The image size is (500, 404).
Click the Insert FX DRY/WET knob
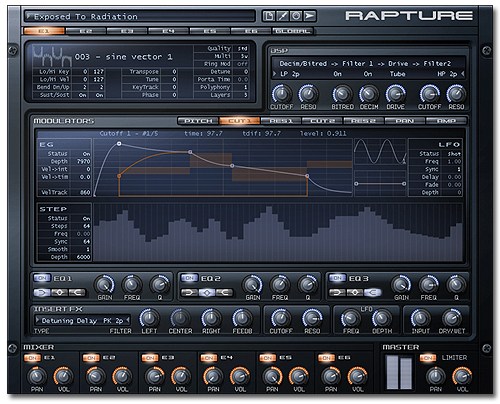452,318
